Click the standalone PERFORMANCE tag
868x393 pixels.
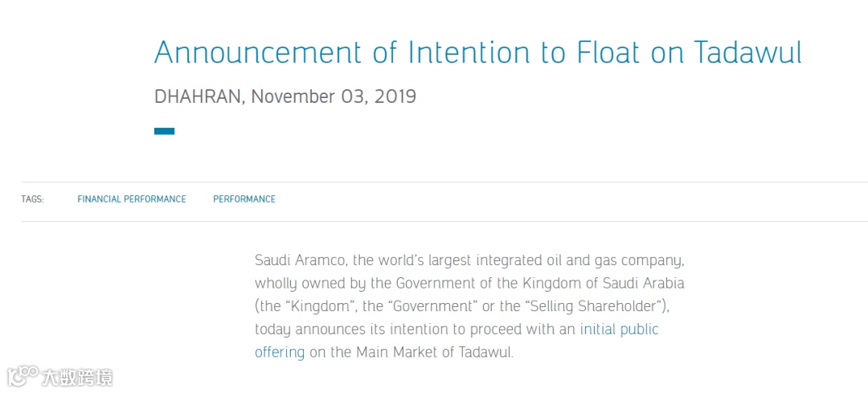[244, 199]
